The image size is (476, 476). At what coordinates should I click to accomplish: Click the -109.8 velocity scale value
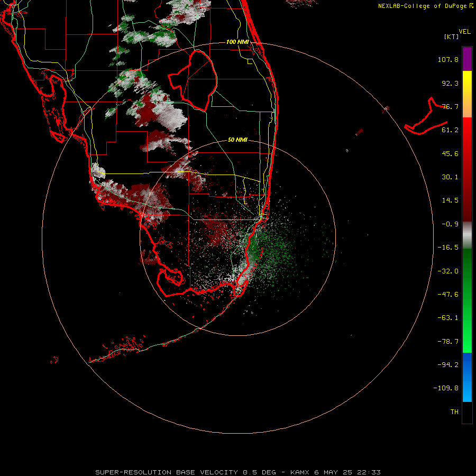[x=446, y=388]
